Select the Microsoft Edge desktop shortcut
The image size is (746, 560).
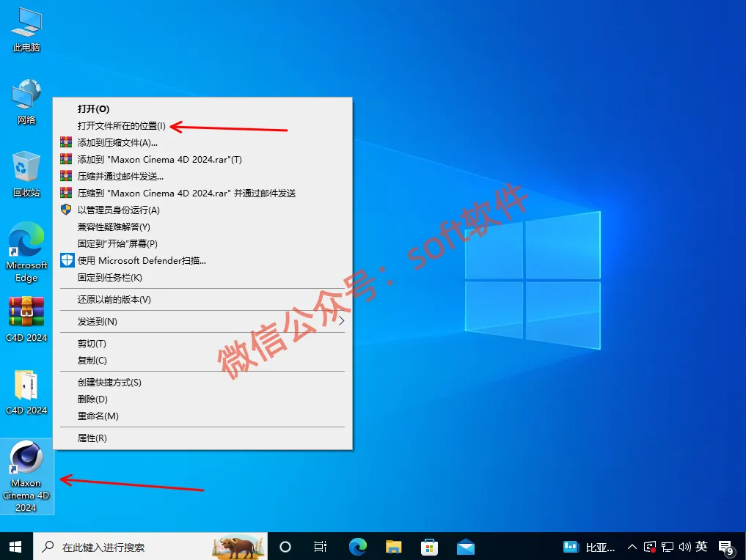coord(26,252)
